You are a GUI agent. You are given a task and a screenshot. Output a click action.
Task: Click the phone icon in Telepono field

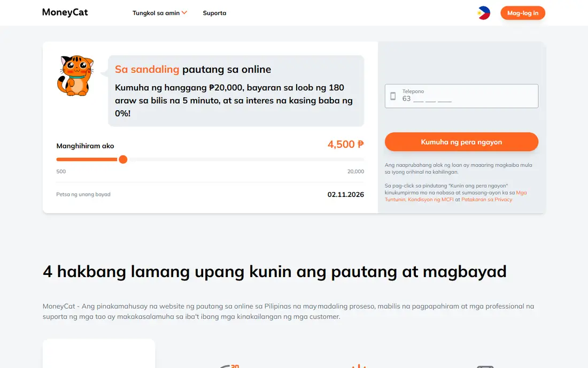coord(393,96)
